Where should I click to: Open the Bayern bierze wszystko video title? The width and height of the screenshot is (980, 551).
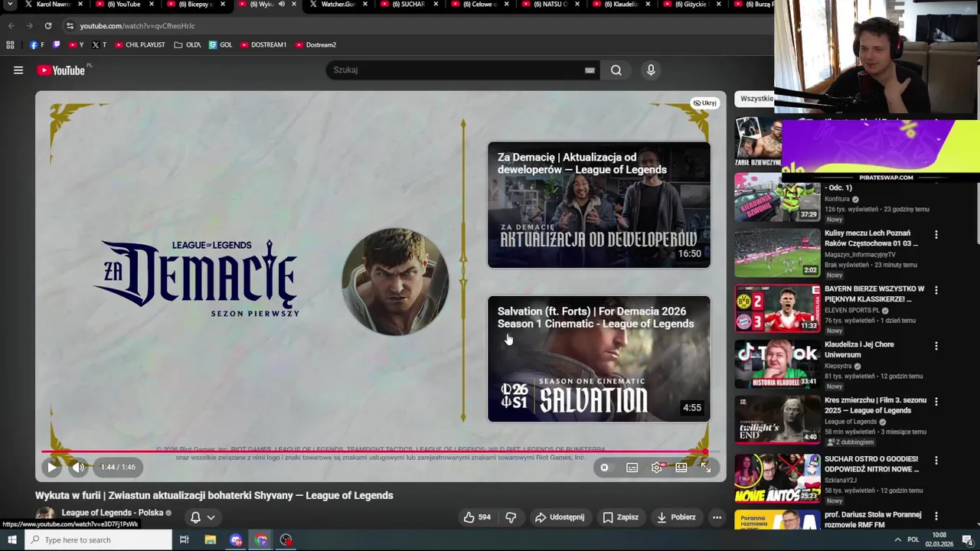point(874,294)
